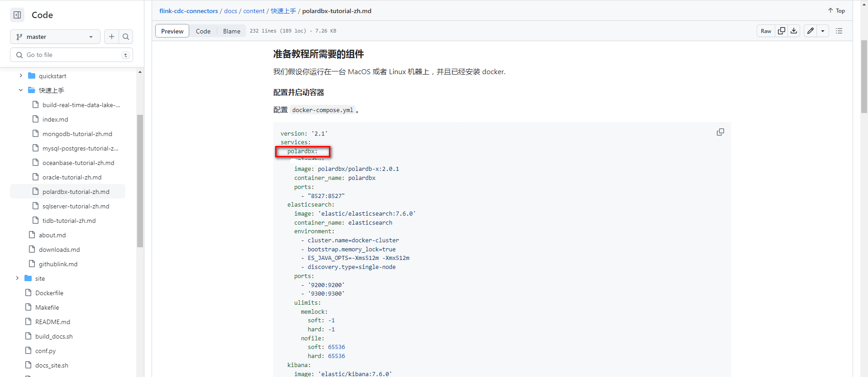Open the master branch dropdown
The height and width of the screenshot is (377, 868).
click(55, 37)
